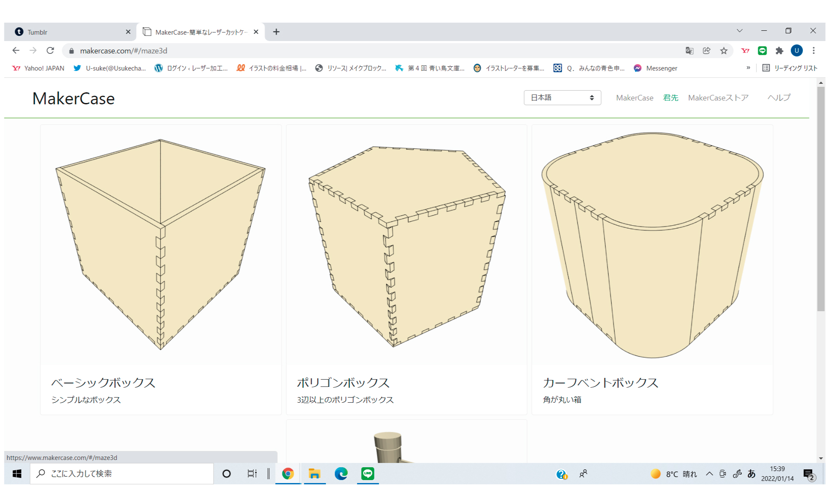The height and width of the screenshot is (504, 829).
Task: Click the share page icon
Action: pyautogui.click(x=706, y=50)
